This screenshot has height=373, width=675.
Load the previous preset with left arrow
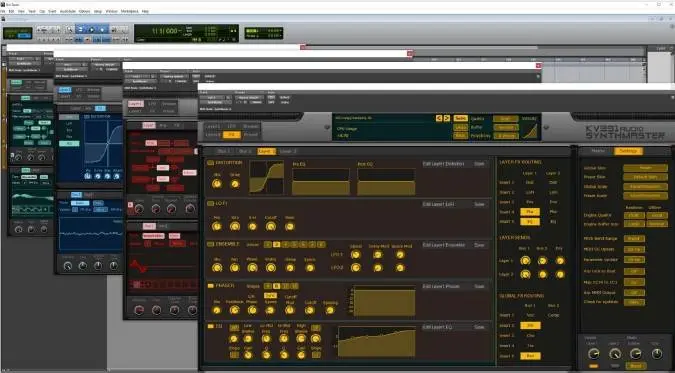coord(439,118)
